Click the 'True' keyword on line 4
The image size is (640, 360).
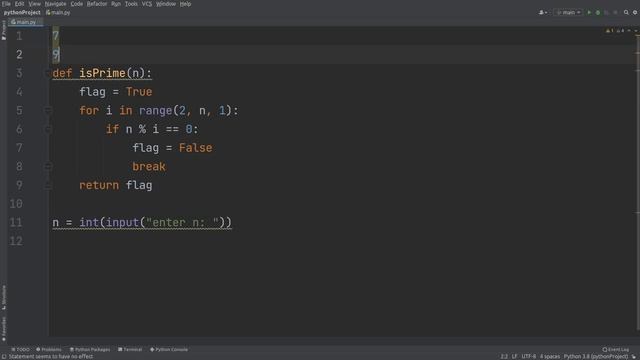(x=139, y=92)
